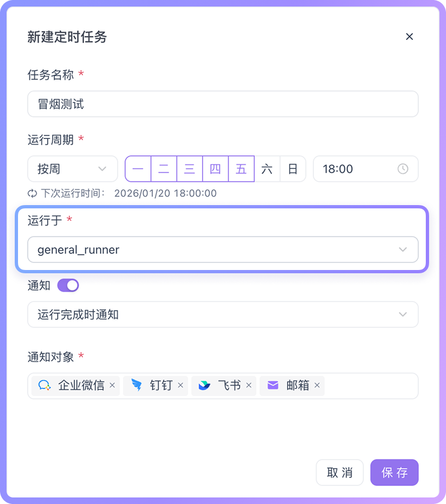Remove the 企业微信 notification tag
Viewport: 446px width, 504px height.
112,386
